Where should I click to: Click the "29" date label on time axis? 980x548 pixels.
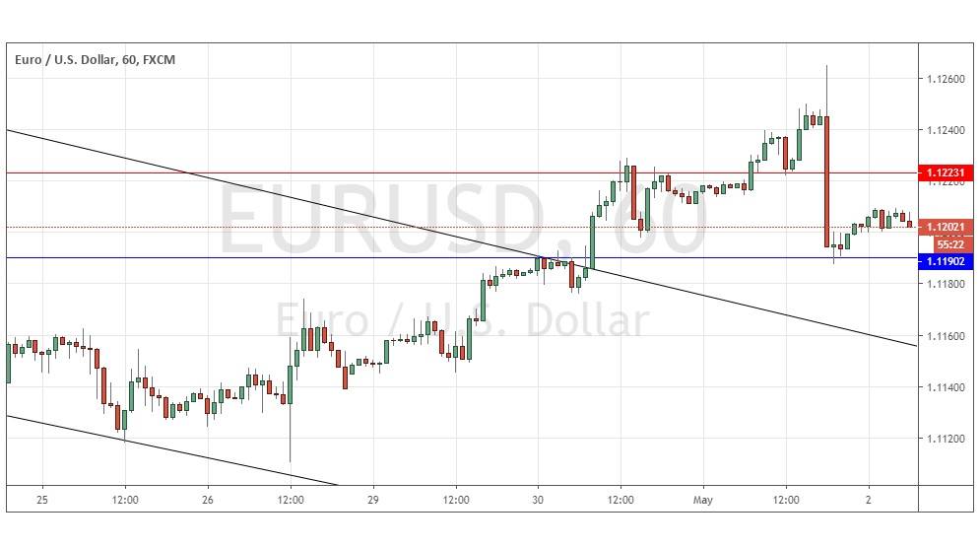[373, 498]
